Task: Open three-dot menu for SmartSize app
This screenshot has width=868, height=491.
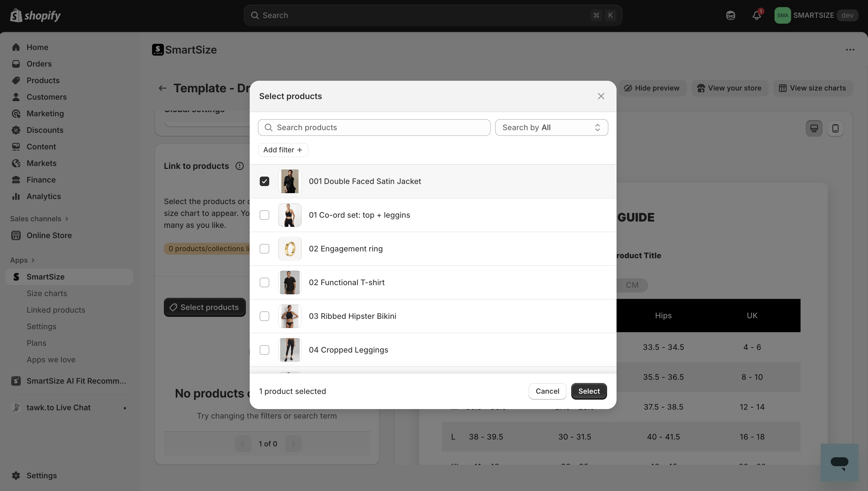Action: click(850, 50)
